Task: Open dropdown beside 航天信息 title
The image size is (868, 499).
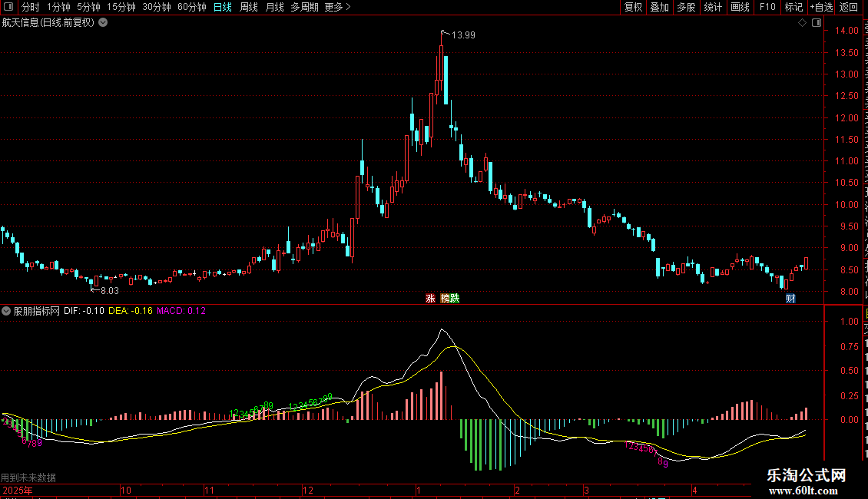Action: (x=103, y=23)
